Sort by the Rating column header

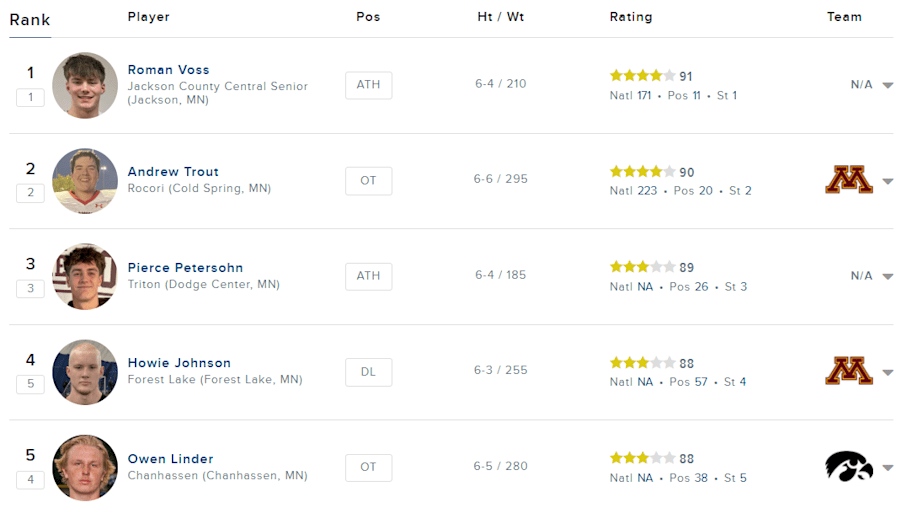630,17
